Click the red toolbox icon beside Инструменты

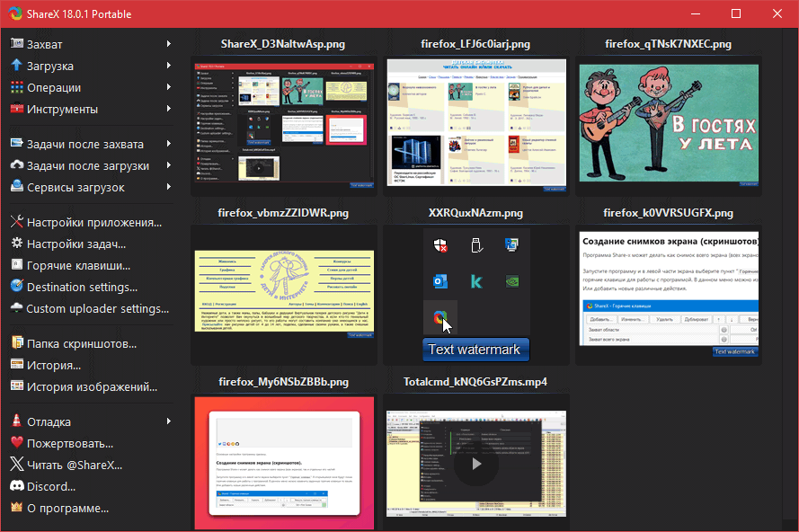click(16, 109)
